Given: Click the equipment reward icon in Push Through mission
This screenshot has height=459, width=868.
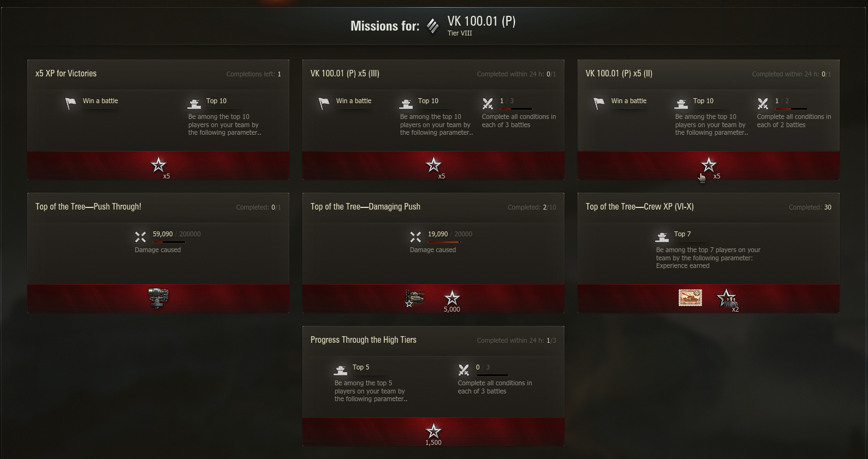Looking at the screenshot, I should [158, 298].
